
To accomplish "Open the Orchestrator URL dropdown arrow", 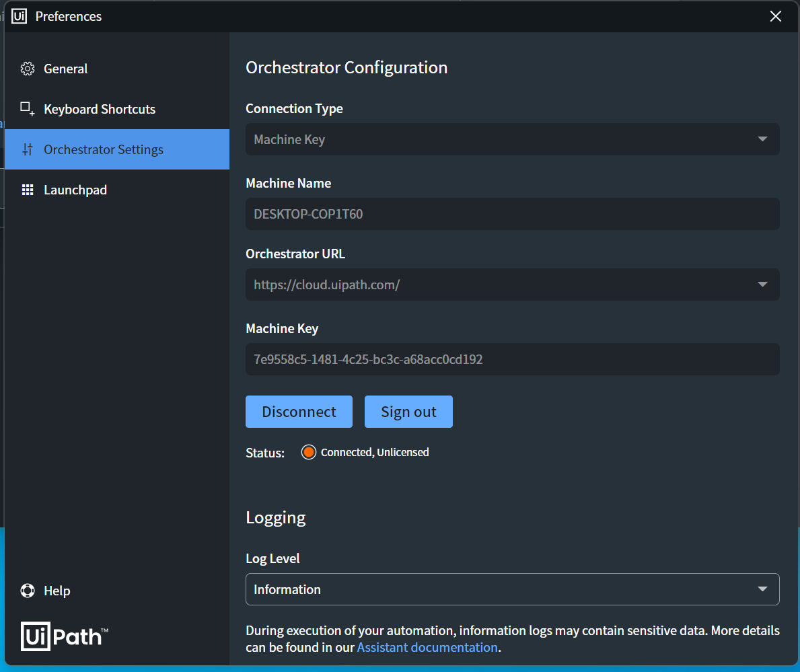I will point(762,285).
